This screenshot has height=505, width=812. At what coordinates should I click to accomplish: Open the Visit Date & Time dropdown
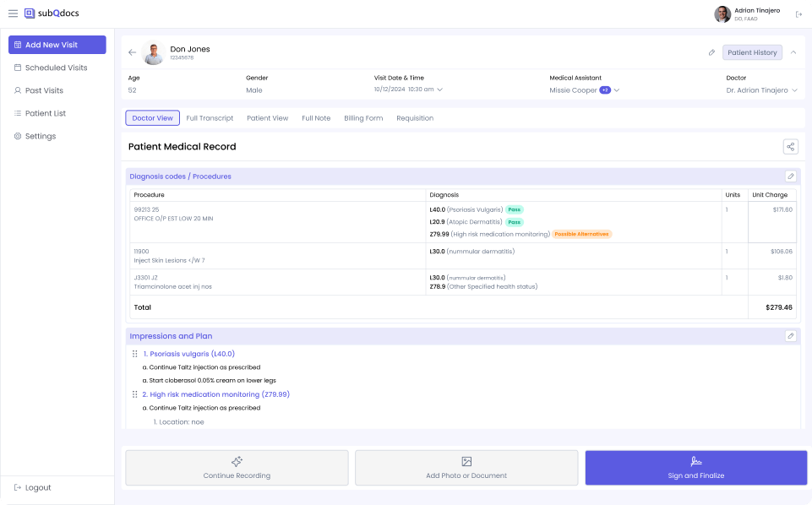click(x=439, y=90)
